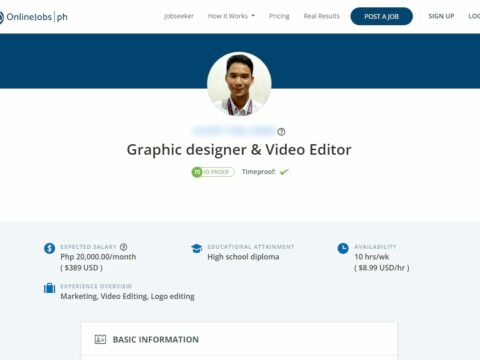Image resolution: width=480 pixels, height=360 pixels.
Task: Click the Timeproof green checkmark
Action: [284, 172]
